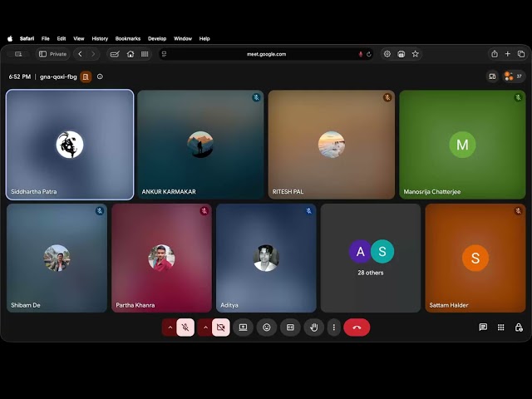Open the Help menu
This screenshot has width=532, height=399.
[204, 39]
